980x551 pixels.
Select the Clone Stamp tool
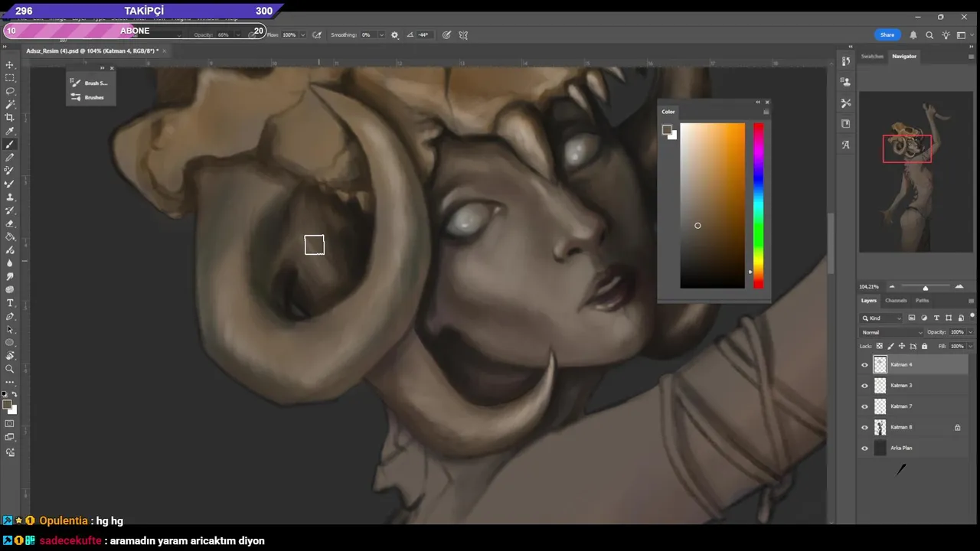10,197
